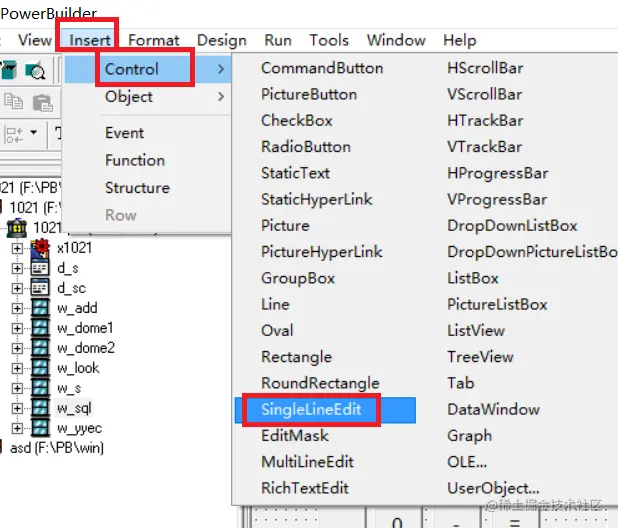Insert a StaticHyperLink control
This screenshot has width=618, height=528.
tap(316, 199)
